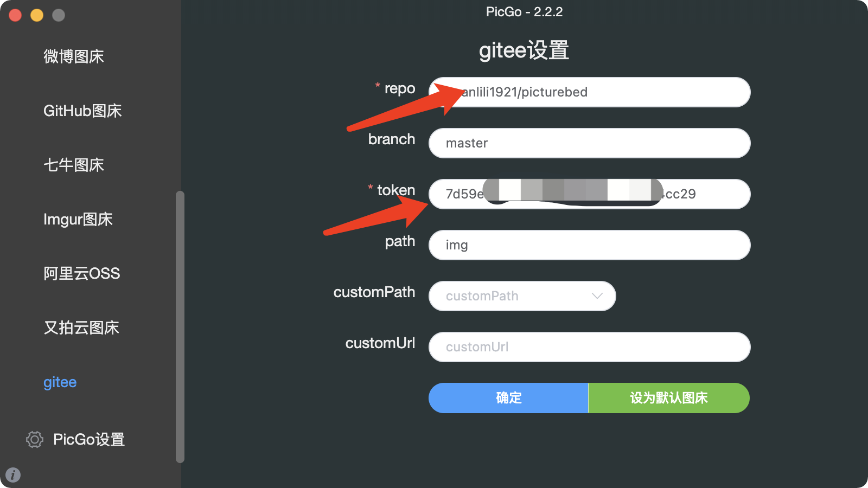Open the GitHub图床 sidebar entry
Viewport: 868px width, 488px height.
82,111
